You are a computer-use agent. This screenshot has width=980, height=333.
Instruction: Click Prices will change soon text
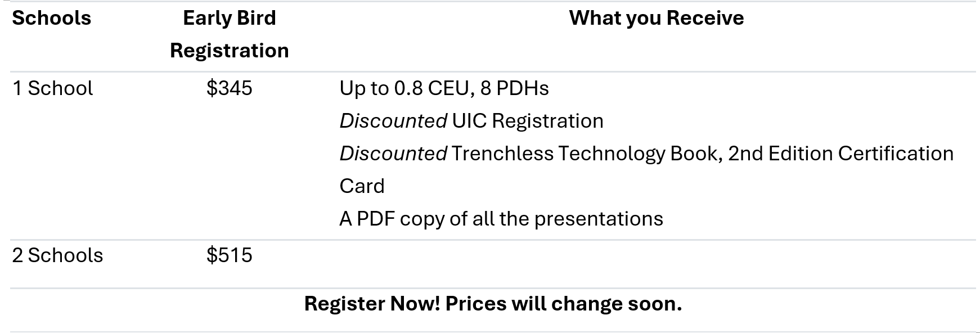point(564,304)
